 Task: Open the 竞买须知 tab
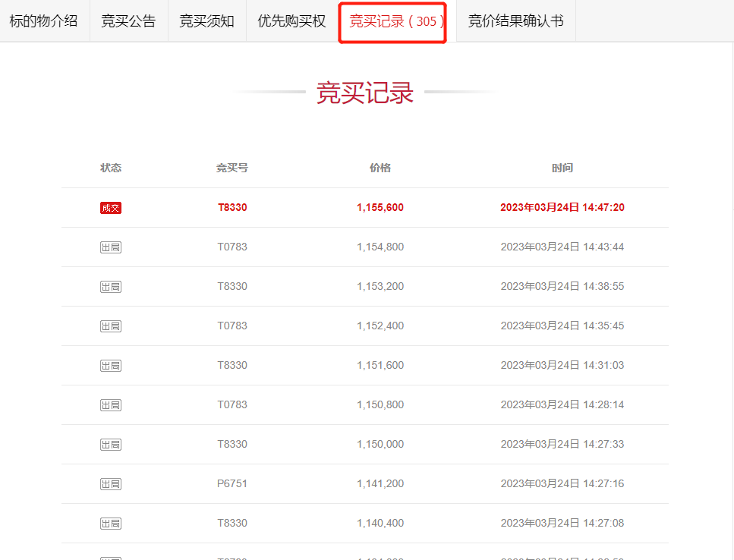tap(206, 21)
